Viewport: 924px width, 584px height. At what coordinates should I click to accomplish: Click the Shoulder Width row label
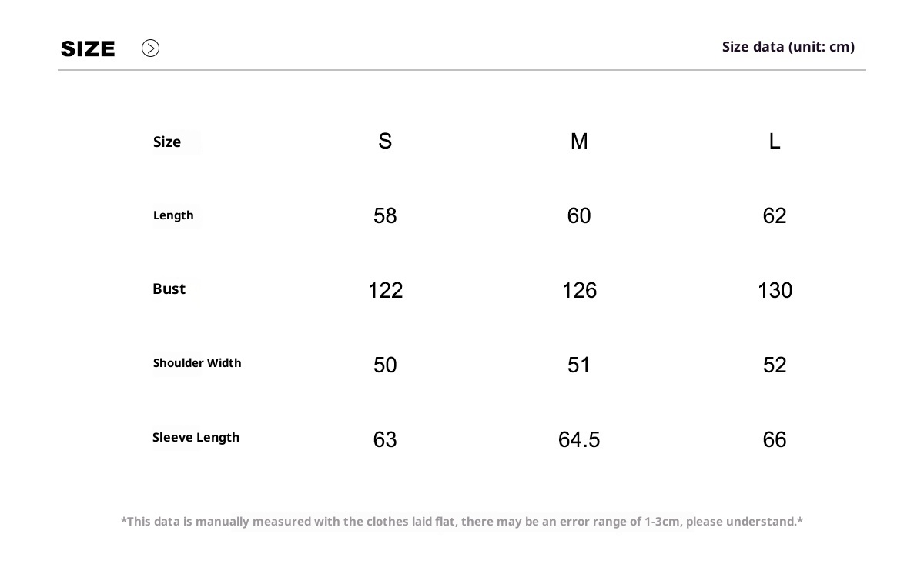click(x=197, y=363)
